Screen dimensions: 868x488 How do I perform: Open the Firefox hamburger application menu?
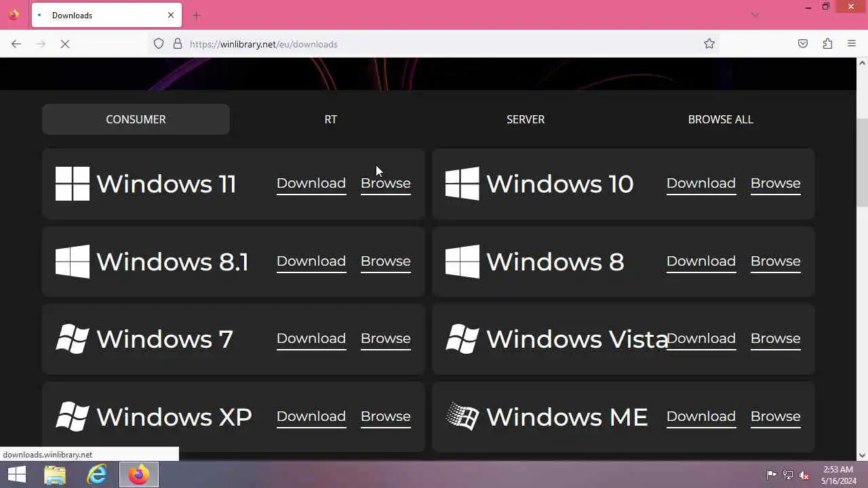(852, 44)
